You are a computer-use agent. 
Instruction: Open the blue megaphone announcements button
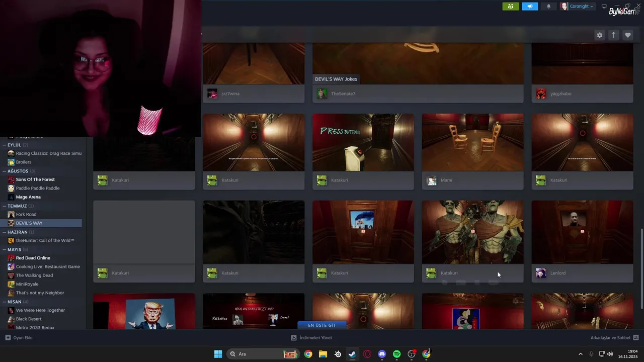pos(529,7)
